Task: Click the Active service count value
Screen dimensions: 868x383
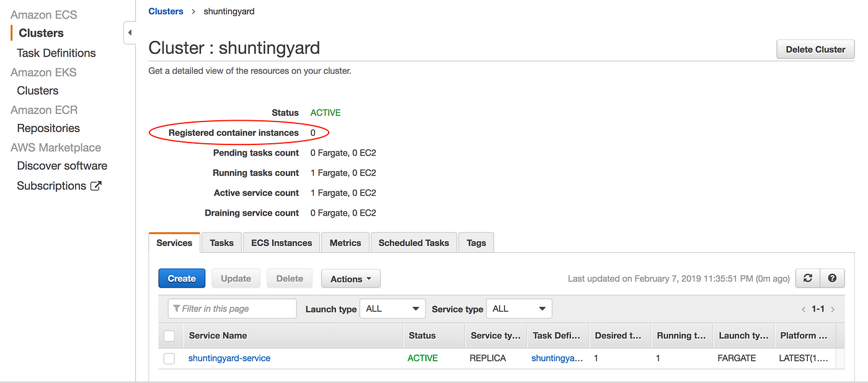Action: (x=343, y=193)
